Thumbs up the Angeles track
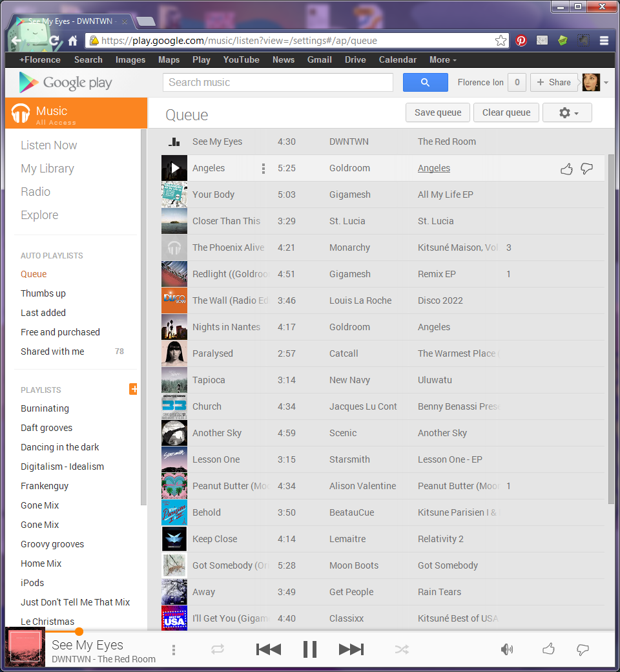Viewport: 620px width, 672px height. pos(566,168)
